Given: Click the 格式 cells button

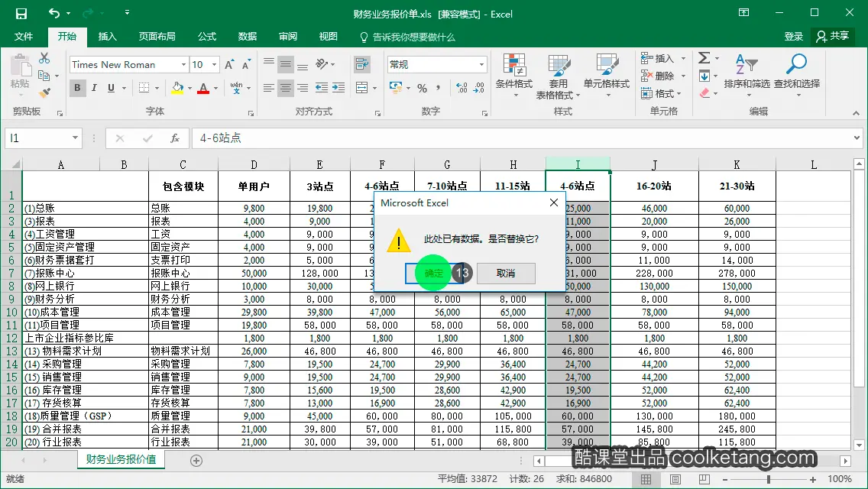Looking at the screenshot, I should tap(663, 93).
